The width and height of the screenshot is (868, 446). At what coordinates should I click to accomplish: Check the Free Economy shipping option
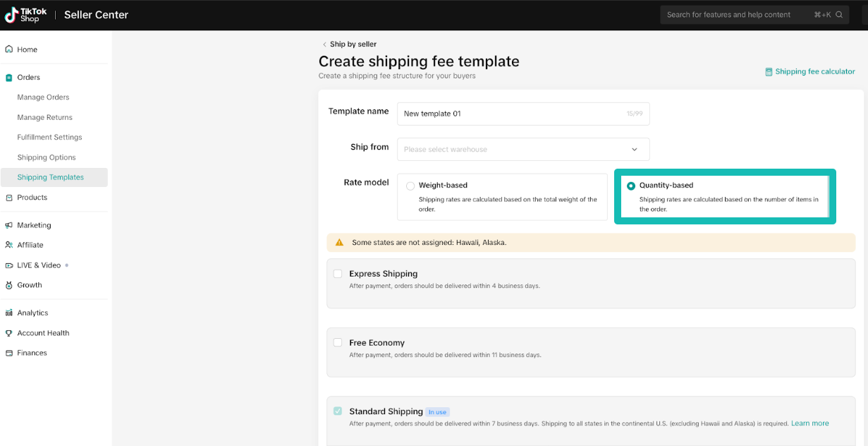(x=338, y=342)
